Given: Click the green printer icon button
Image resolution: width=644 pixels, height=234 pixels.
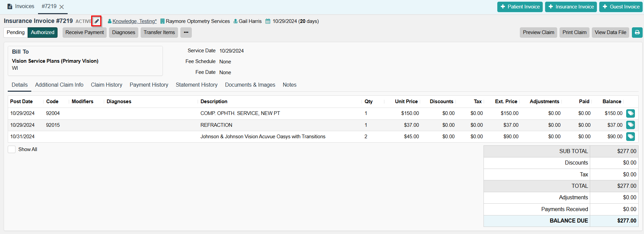Looking at the screenshot, I should 637,32.
